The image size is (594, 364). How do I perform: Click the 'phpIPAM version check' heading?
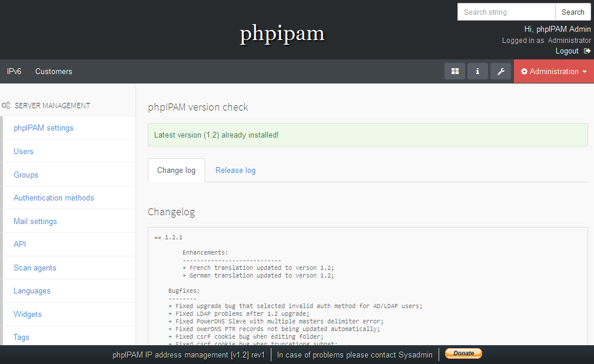[x=198, y=107]
